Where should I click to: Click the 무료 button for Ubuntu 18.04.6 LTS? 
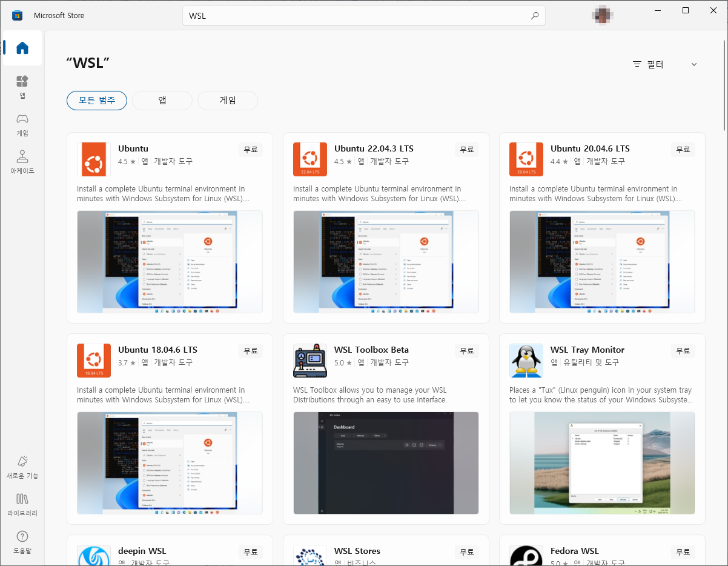251,351
